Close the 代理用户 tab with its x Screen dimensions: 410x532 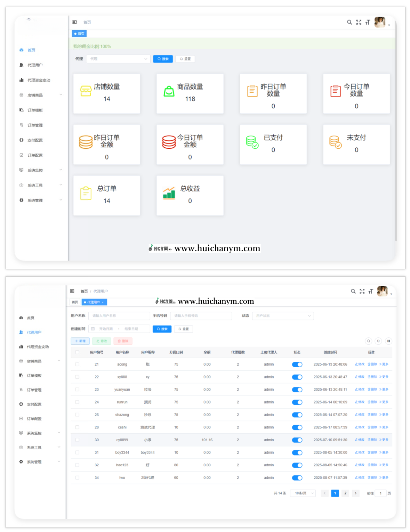click(x=103, y=302)
